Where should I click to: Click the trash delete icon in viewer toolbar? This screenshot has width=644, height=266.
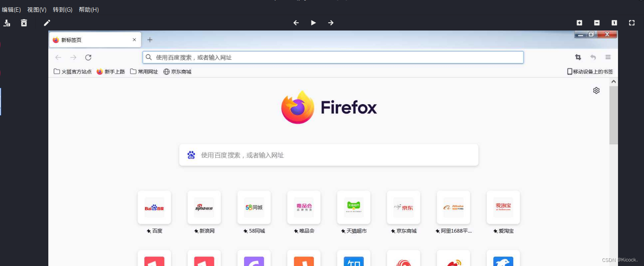[24, 23]
